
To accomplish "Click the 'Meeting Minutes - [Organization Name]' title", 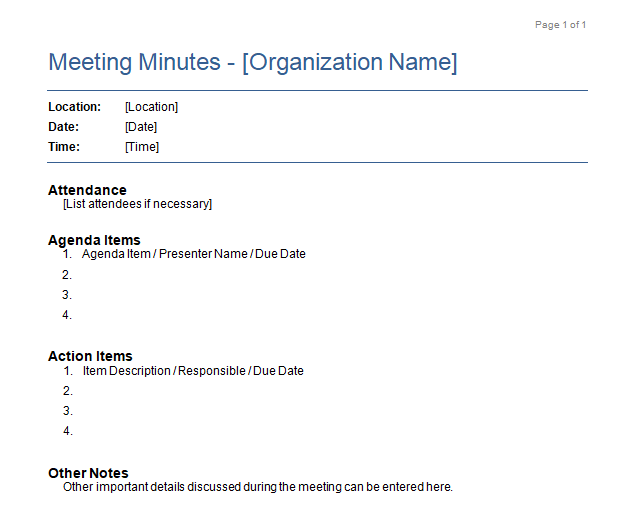I will (253, 62).
